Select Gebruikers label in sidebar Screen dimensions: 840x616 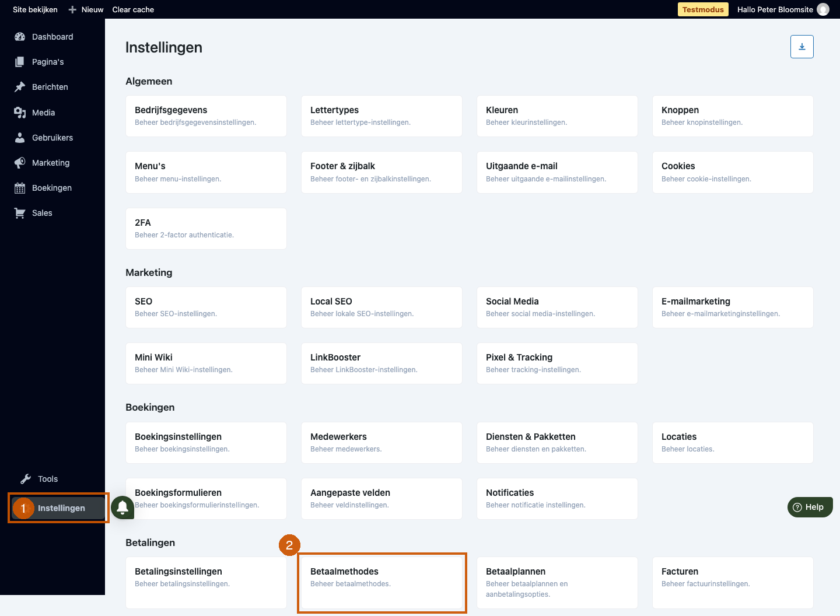[52, 138]
